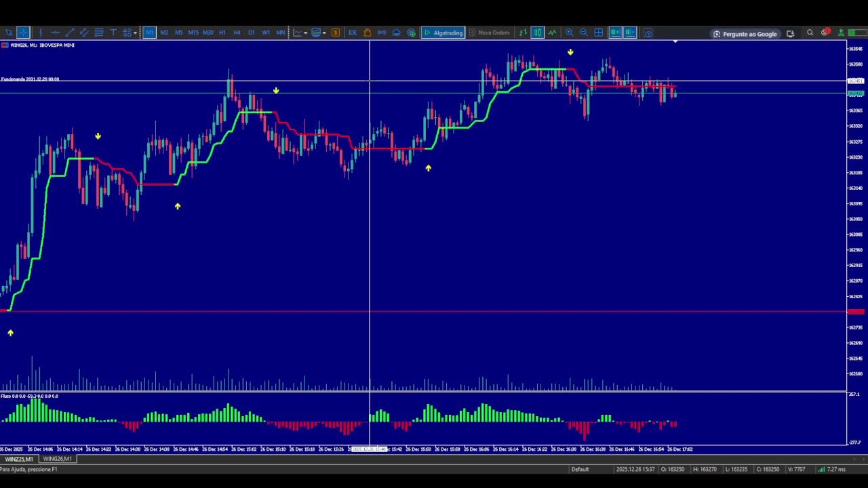Click the green account status icon
868x488 pixels.
[841, 33]
